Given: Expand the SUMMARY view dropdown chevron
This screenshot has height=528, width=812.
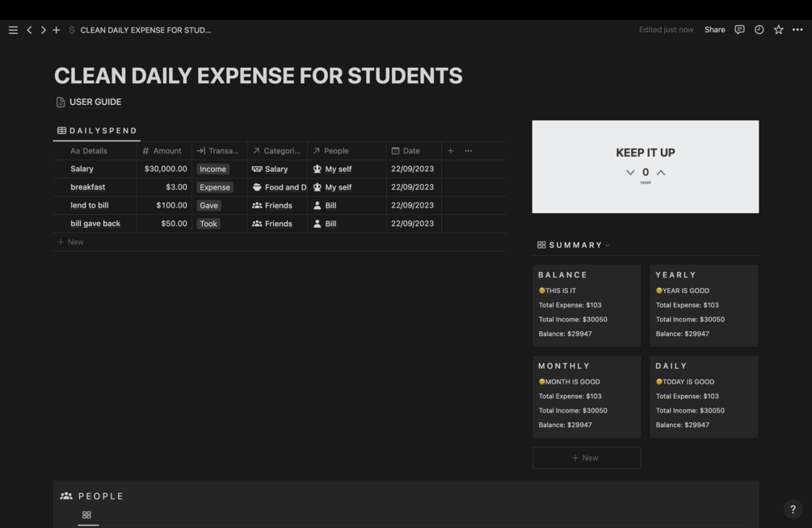Looking at the screenshot, I should click(608, 245).
